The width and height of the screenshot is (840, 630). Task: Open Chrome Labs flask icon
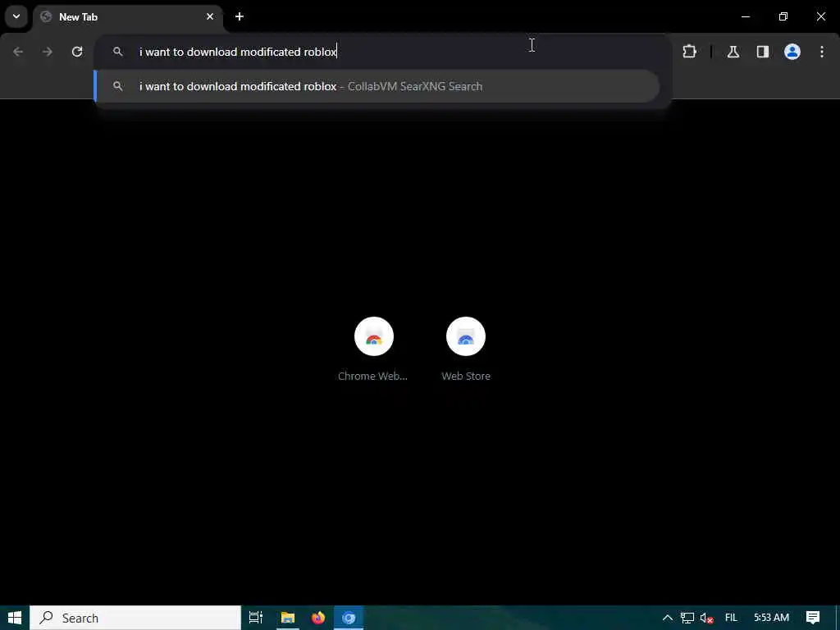(x=733, y=52)
